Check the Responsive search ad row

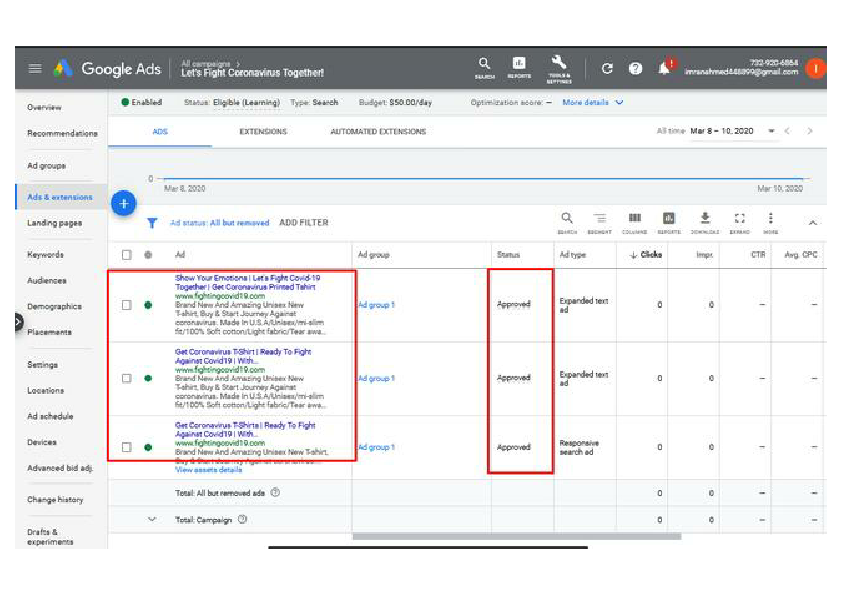(126, 447)
